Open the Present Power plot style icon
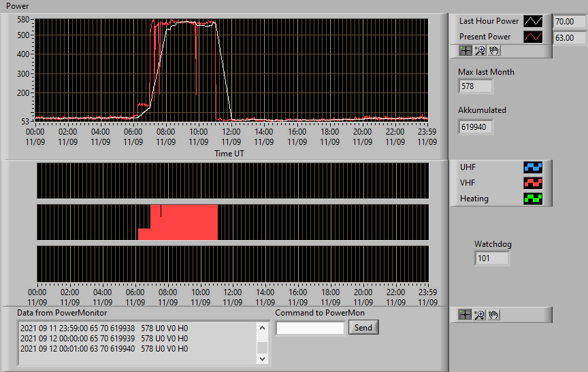Image resolution: width=588 pixels, height=372 pixels. [533, 37]
